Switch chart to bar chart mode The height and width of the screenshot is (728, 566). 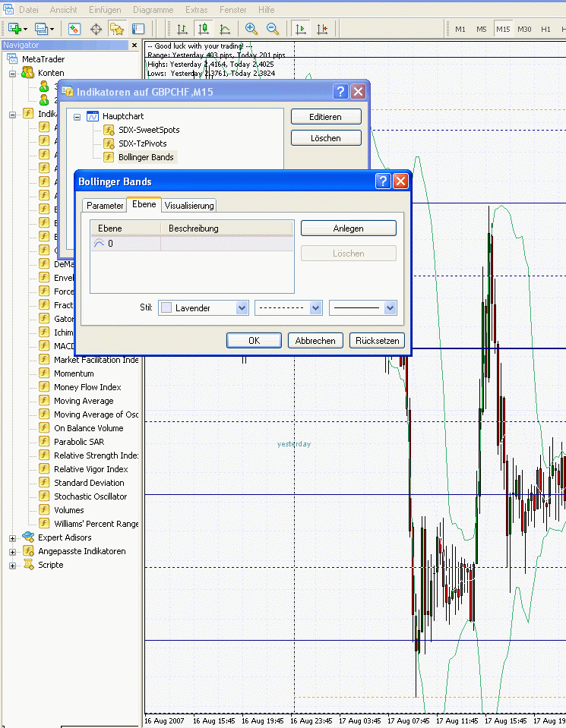coord(182,29)
